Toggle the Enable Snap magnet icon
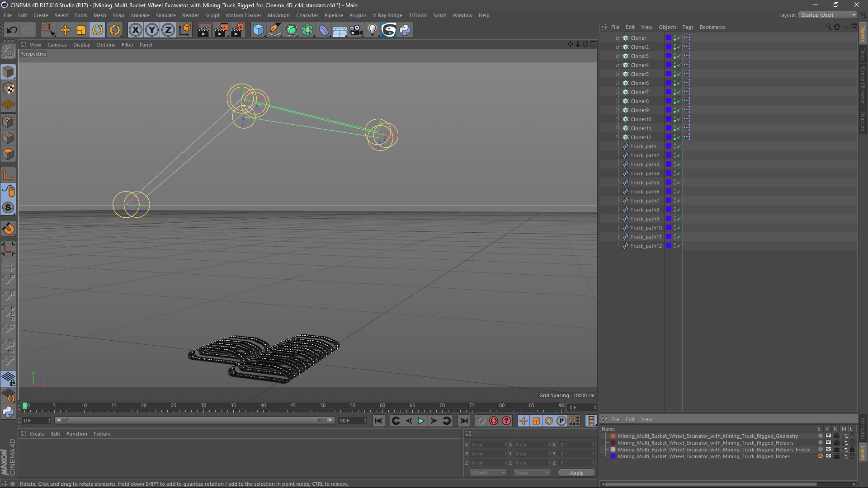 tap(8, 229)
